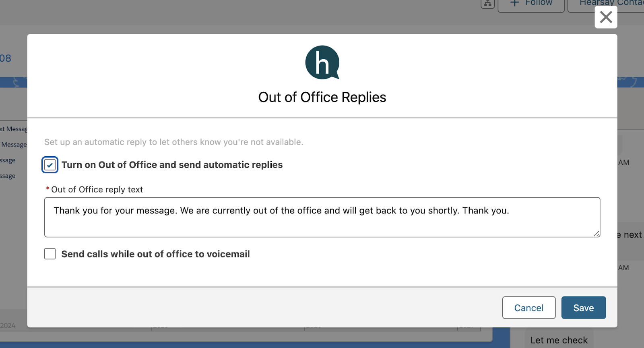Click the 'Set up an automatic reply' description
Viewport: 644px width, 348px height.
(x=174, y=142)
